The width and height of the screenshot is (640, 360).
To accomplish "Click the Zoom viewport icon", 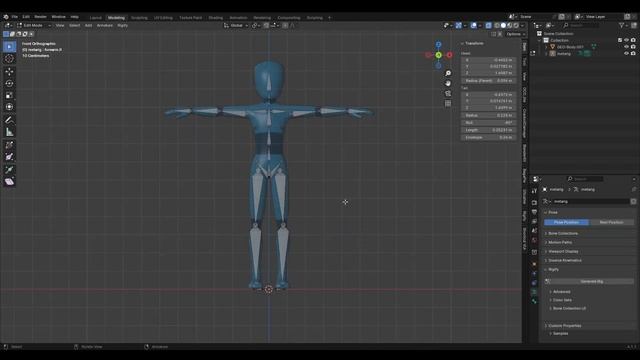I will point(448,73).
